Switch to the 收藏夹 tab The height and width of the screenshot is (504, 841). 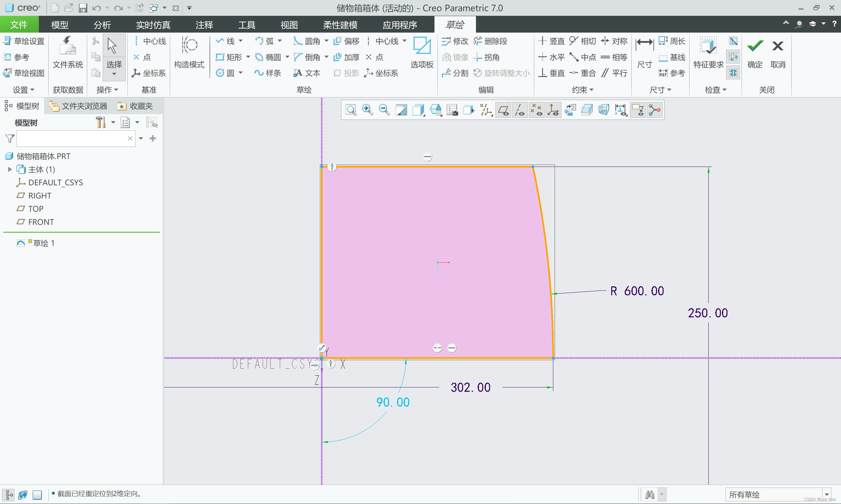[135, 106]
